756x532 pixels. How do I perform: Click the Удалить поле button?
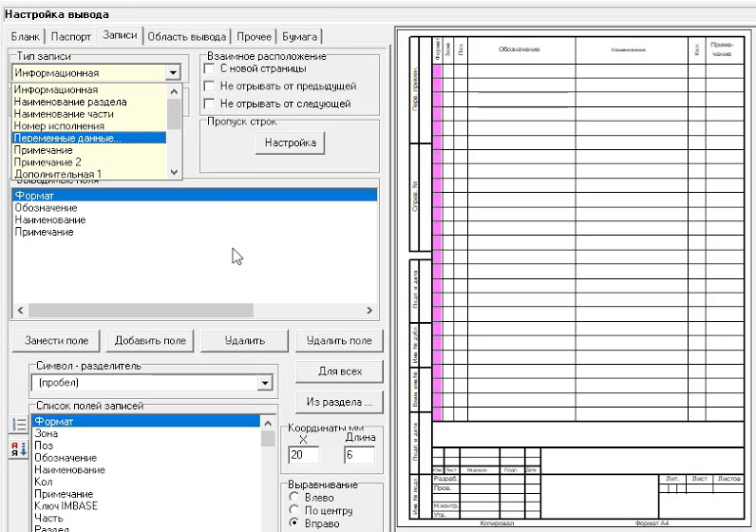coord(339,340)
